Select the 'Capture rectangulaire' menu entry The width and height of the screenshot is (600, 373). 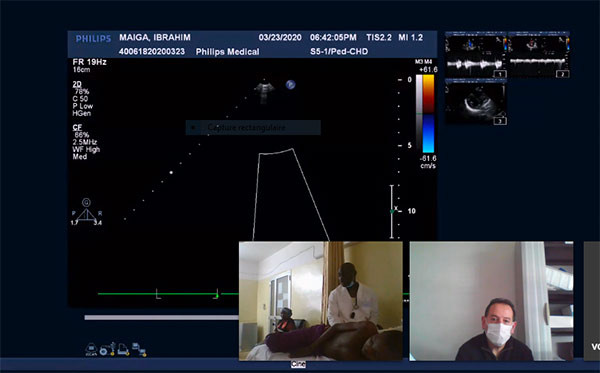(253, 127)
